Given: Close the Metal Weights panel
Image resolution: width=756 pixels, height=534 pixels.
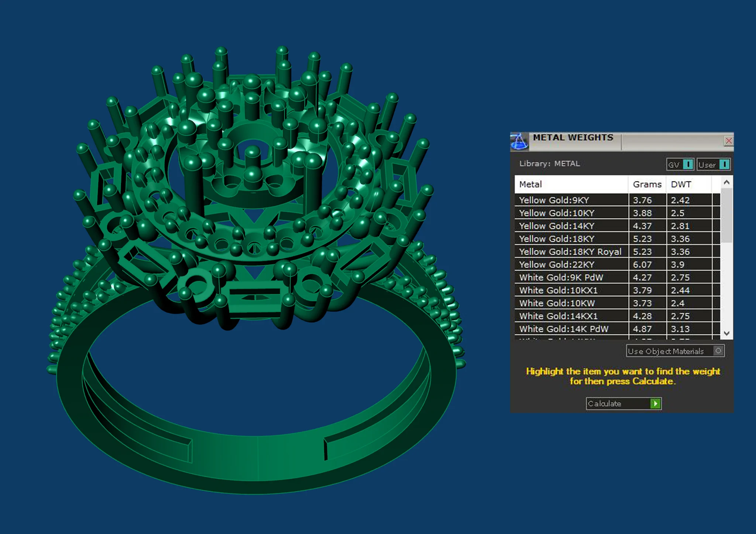Looking at the screenshot, I should pos(729,141).
